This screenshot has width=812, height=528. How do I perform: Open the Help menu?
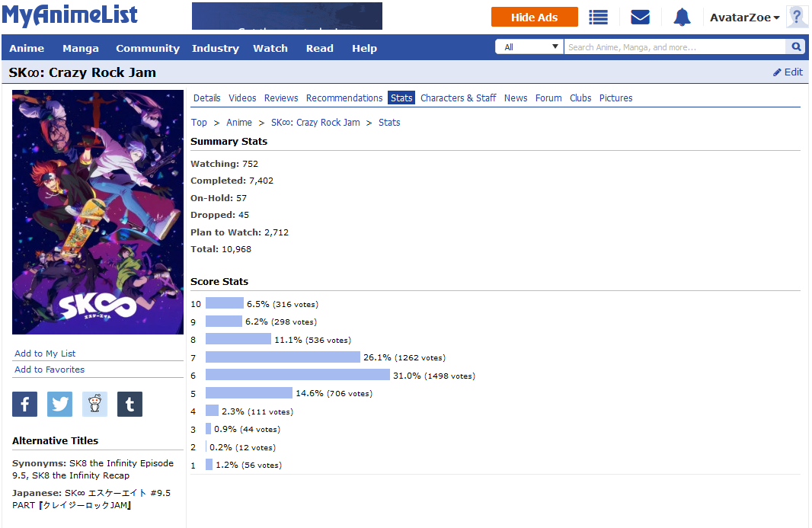click(365, 48)
